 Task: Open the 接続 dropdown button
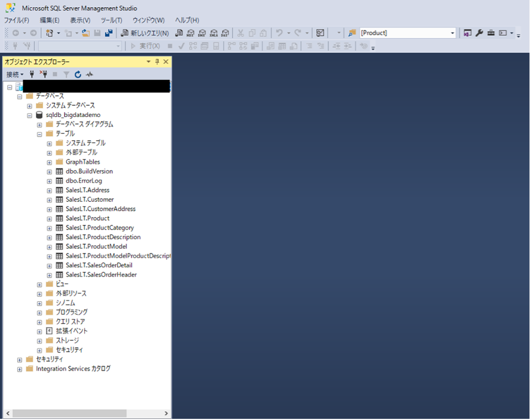tap(15, 75)
